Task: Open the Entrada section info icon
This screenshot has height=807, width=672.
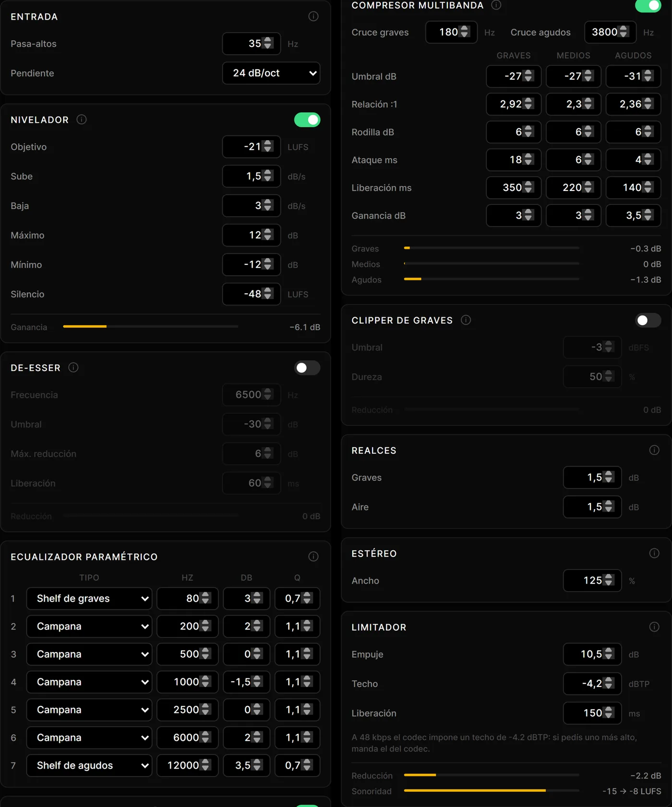Action: [x=313, y=17]
